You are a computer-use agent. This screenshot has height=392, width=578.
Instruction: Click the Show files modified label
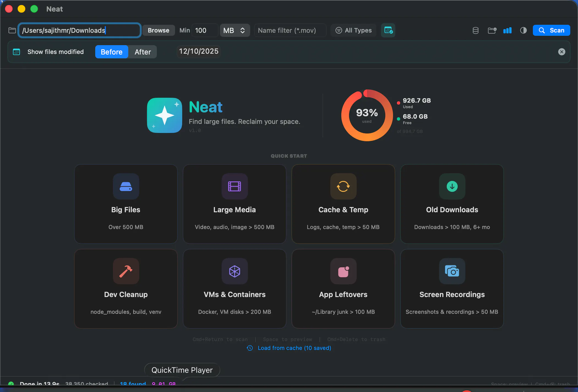[56, 52]
